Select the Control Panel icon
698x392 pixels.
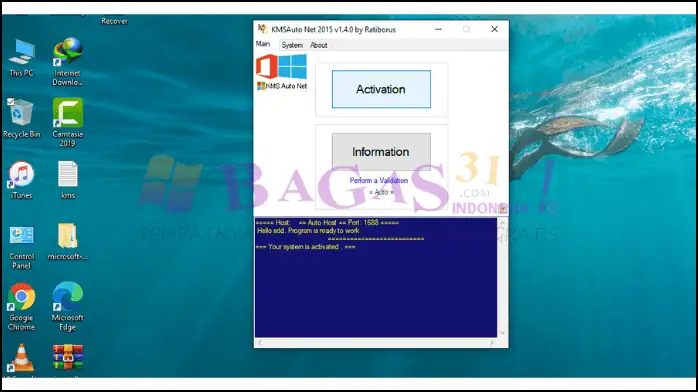click(21, 247)
